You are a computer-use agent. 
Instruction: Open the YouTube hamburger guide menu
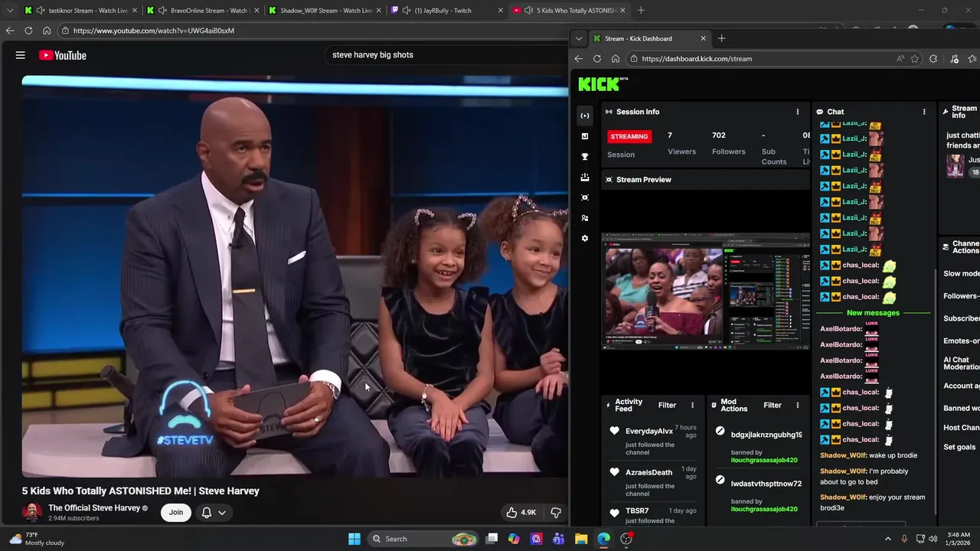pos(21,55)
